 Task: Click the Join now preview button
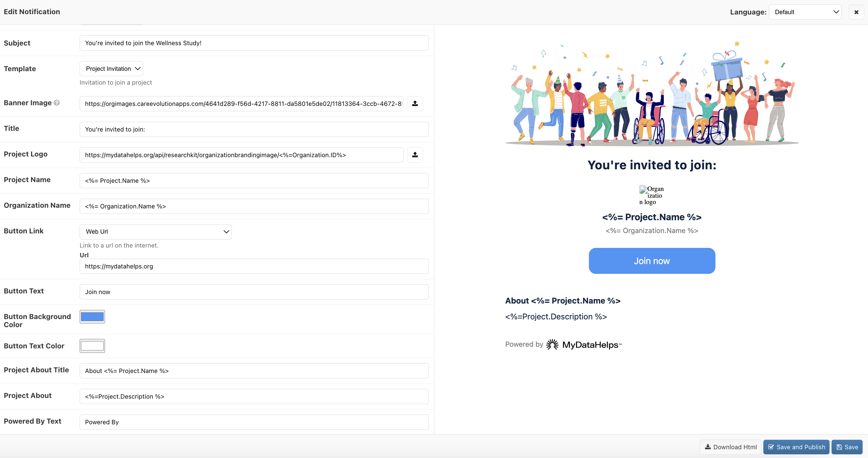(652, 261)
